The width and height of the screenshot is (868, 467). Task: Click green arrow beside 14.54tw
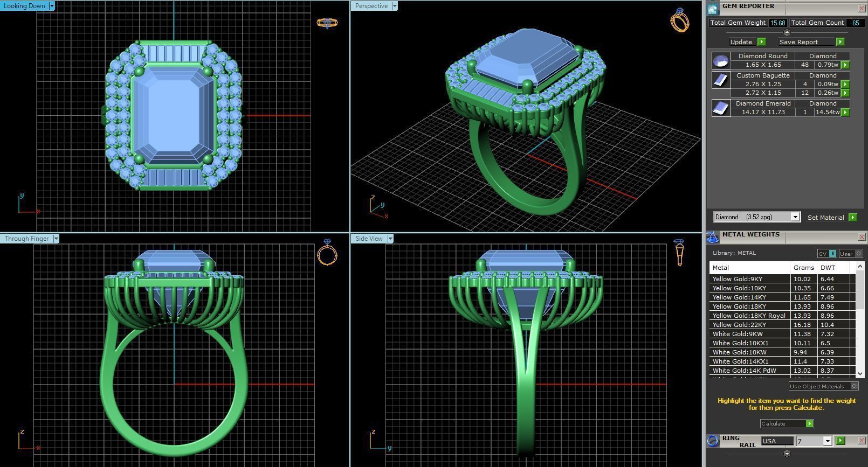pos(845,112)
